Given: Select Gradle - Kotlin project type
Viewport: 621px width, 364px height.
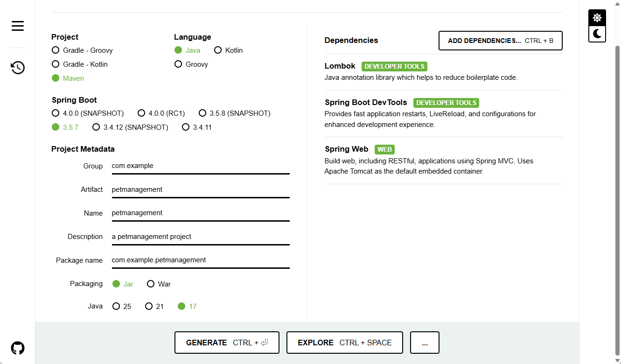Looking at the screenshot, I should pyautogui.click(x=56, y=64).
